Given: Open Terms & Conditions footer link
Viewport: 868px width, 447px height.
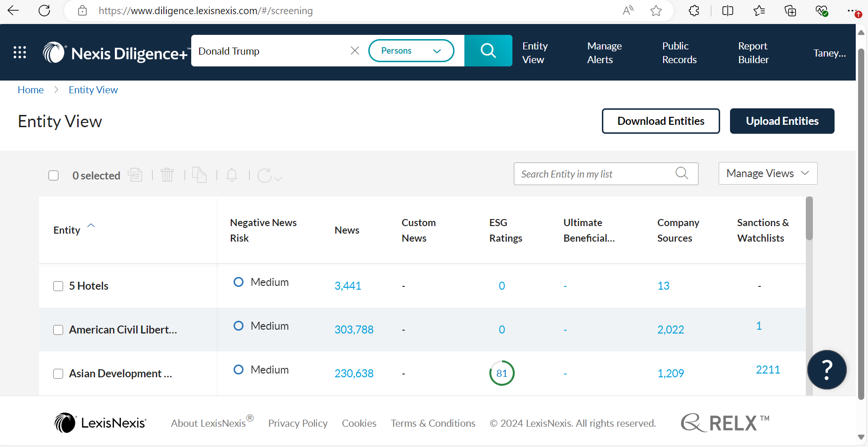Looking at the screenshot, I should 433,423.
